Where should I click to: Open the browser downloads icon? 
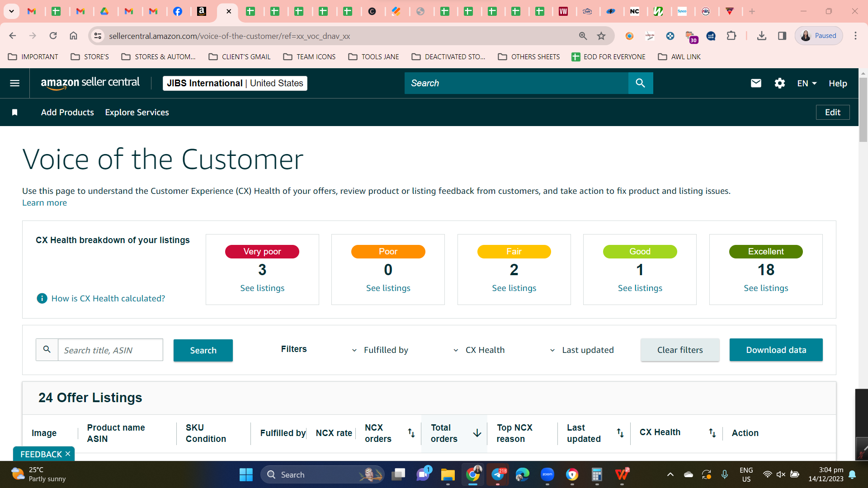click(761, 36)
